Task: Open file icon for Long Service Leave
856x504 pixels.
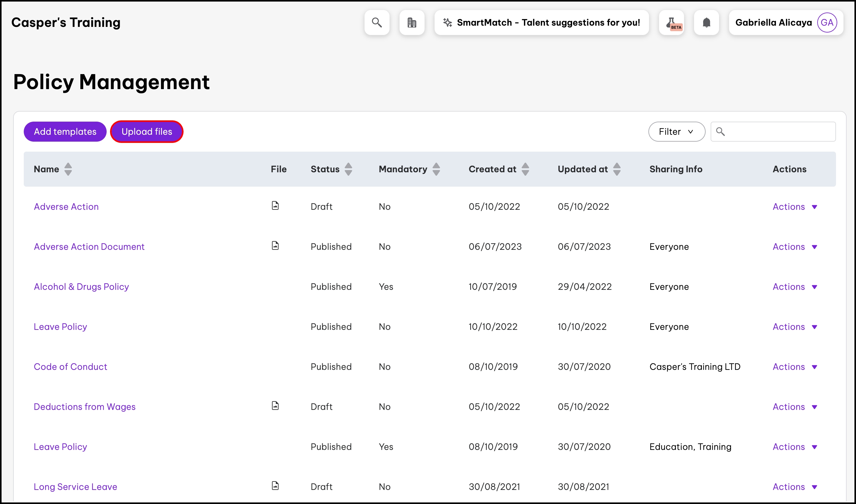Action: (x=275, y=486)
